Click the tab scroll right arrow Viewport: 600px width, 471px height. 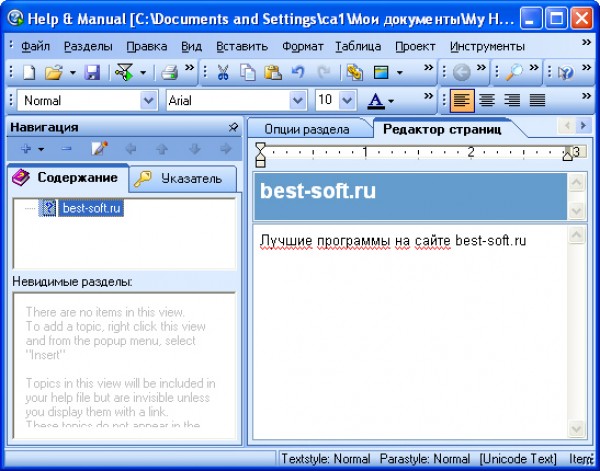(583, 125)
